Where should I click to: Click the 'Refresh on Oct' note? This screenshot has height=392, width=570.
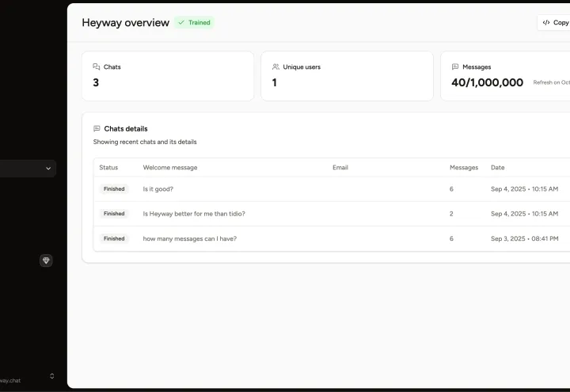click(552, 82)
